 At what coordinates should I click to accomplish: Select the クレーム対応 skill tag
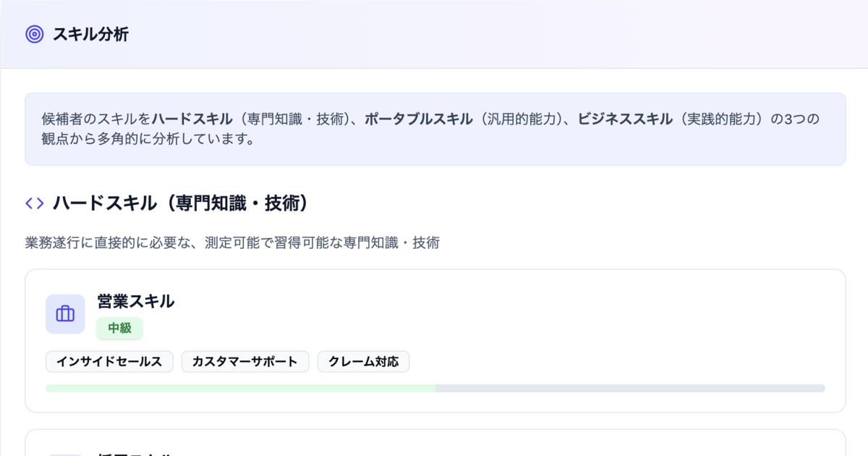[364, 361]
